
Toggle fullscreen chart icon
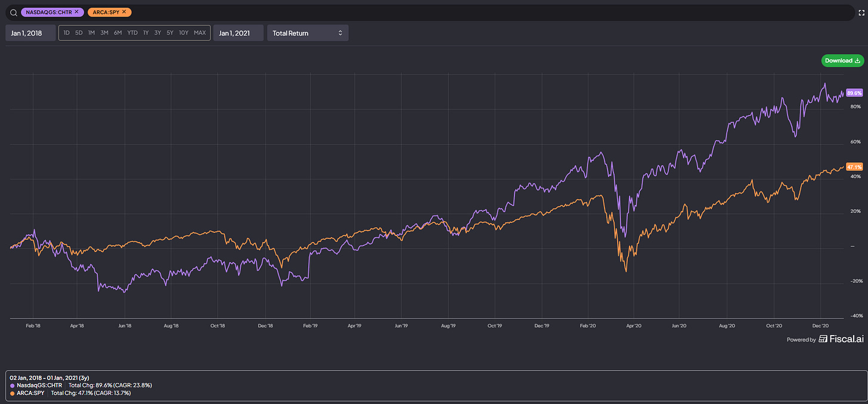861,13
